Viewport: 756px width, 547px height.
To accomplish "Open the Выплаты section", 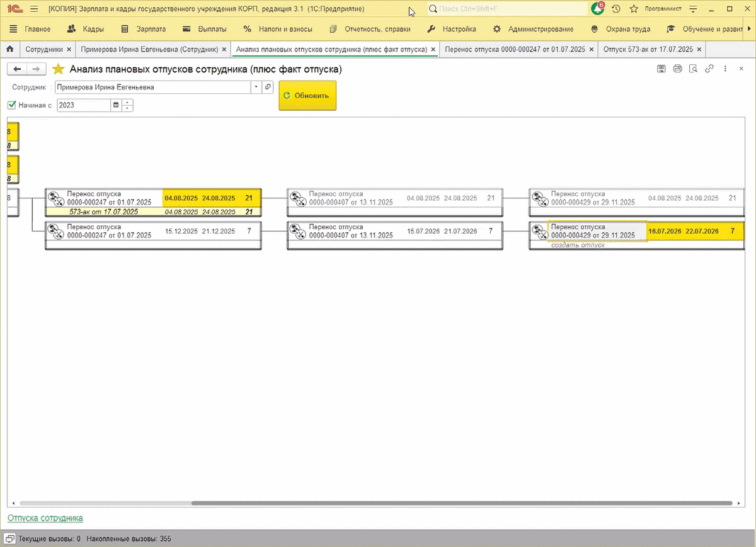I will point(204,29).
